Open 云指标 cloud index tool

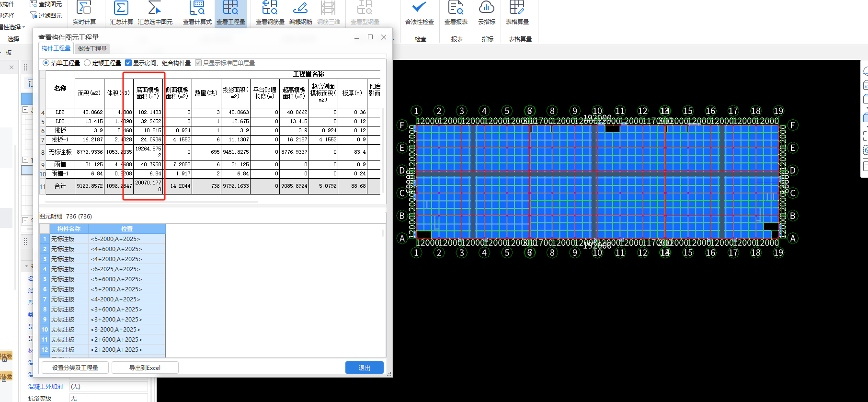486,13
